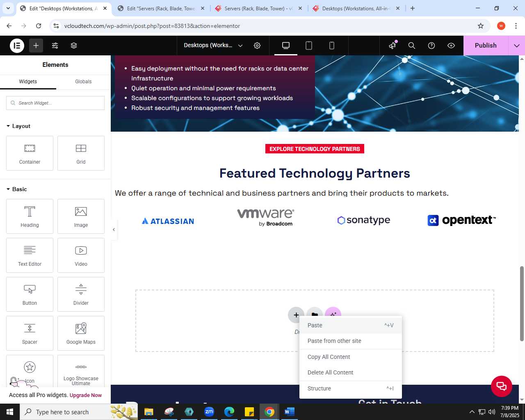The width and height of the screenshot is (525, 420).
Task: Click the Upgrade Now link
Action: 86,395
